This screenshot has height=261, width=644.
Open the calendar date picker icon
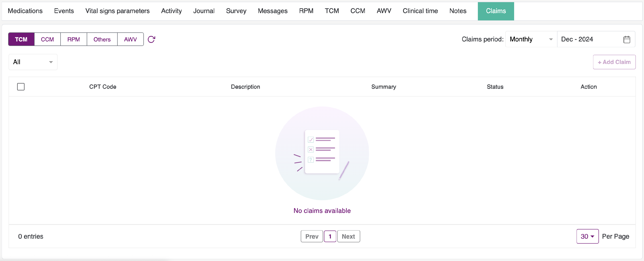(x=626, y=39)
